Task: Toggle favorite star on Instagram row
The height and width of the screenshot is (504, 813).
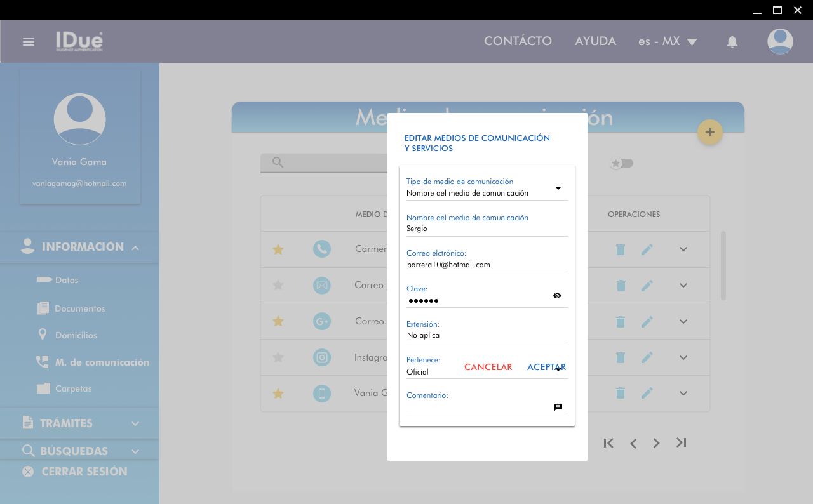Action: (278, 358)
